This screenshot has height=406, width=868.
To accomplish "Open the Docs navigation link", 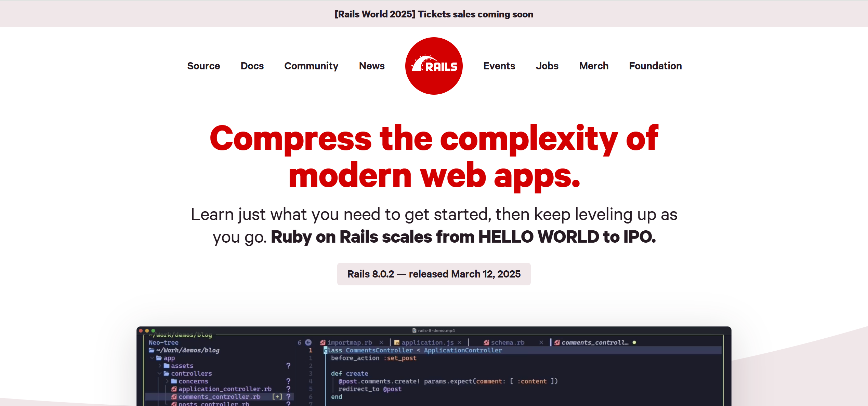I will pos(252,66).
